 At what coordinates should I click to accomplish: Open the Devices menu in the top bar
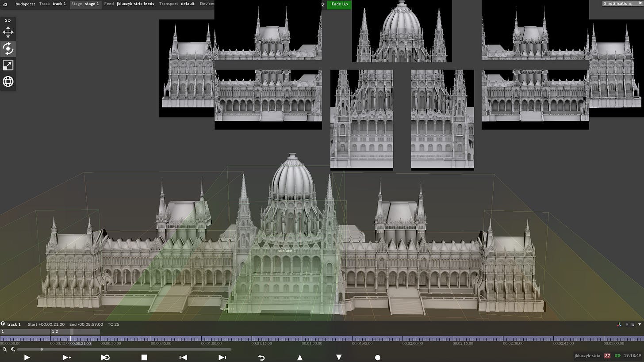tap(207, 4)
